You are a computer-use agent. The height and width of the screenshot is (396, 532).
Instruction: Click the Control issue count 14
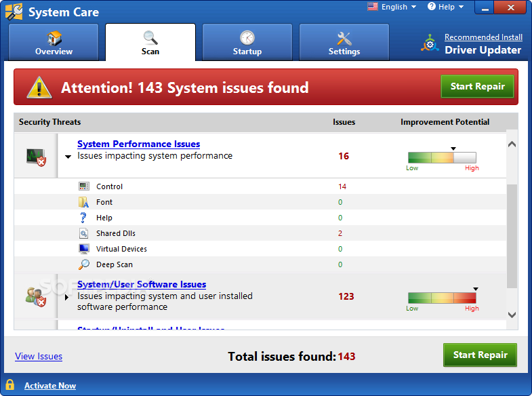[342, 186]
